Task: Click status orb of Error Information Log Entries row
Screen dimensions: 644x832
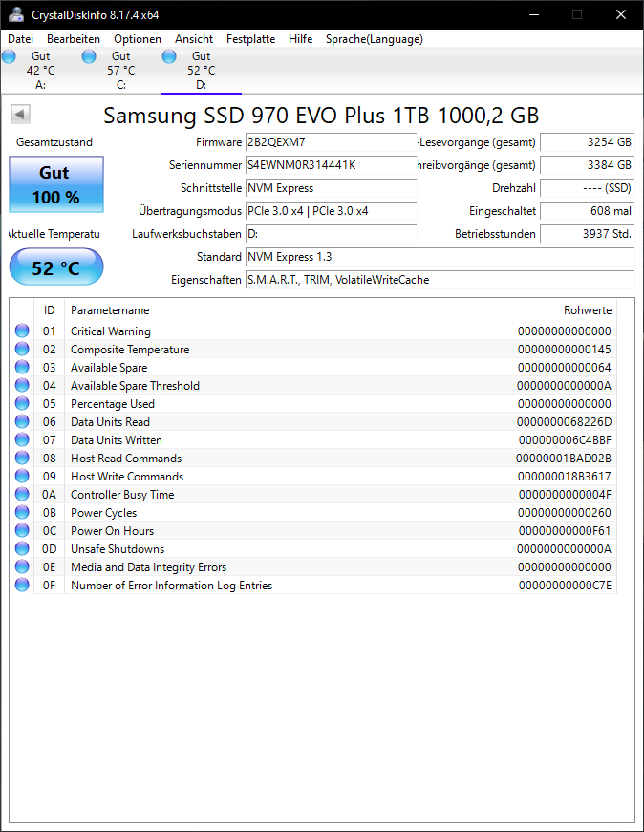Action: [x=22, y=586]
